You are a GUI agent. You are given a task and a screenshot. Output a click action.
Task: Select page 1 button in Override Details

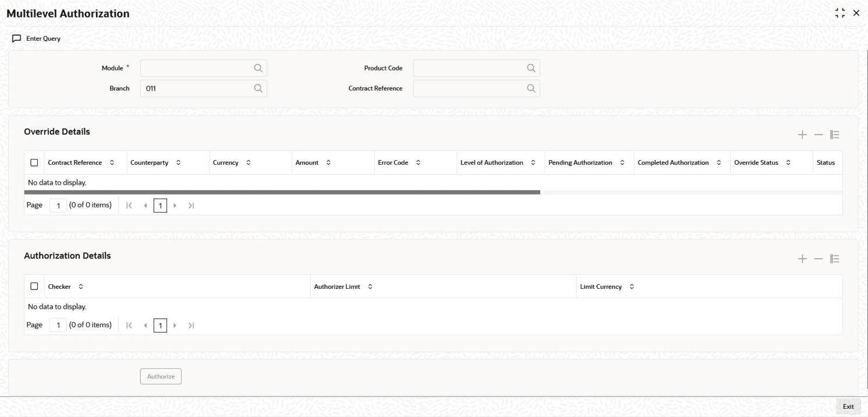(x=160, y=206)
